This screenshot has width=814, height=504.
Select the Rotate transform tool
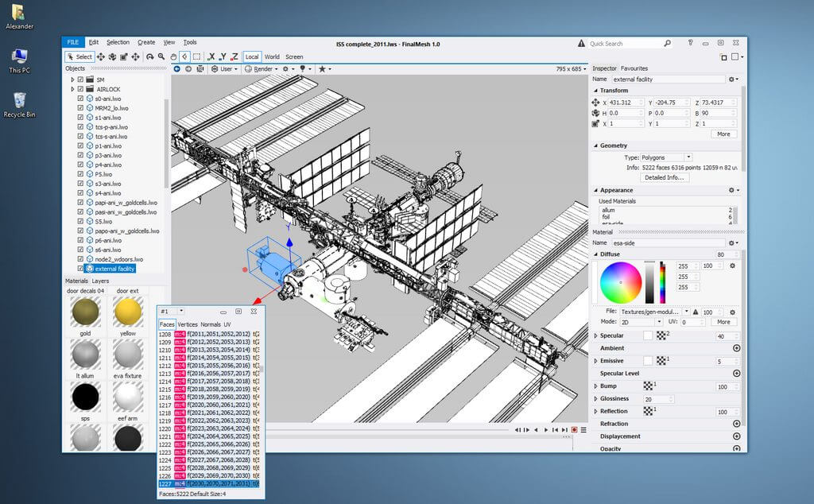pyautogui.click(x=111, y=56)
